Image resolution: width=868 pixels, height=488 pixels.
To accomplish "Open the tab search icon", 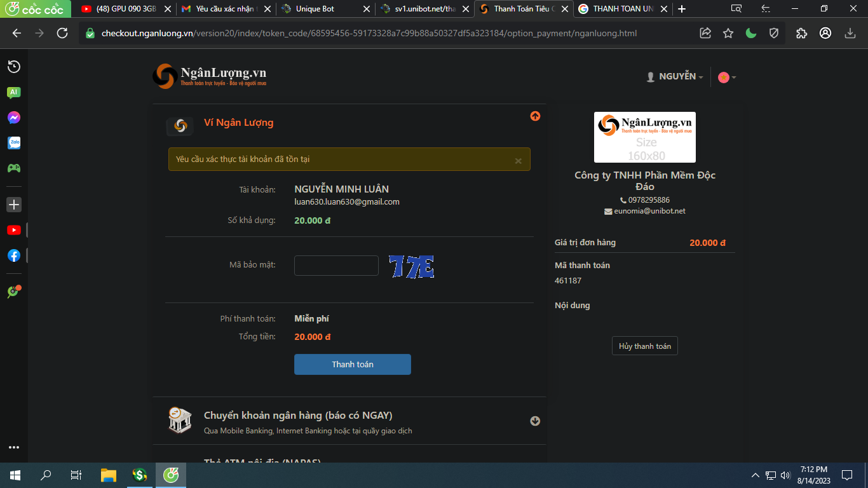I will pyautogui.click(x=736, y=9).
